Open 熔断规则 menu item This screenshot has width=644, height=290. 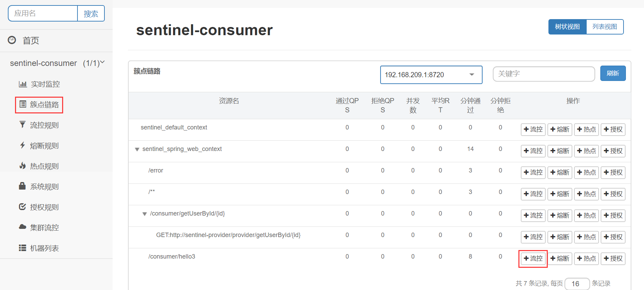pos(44,146)
